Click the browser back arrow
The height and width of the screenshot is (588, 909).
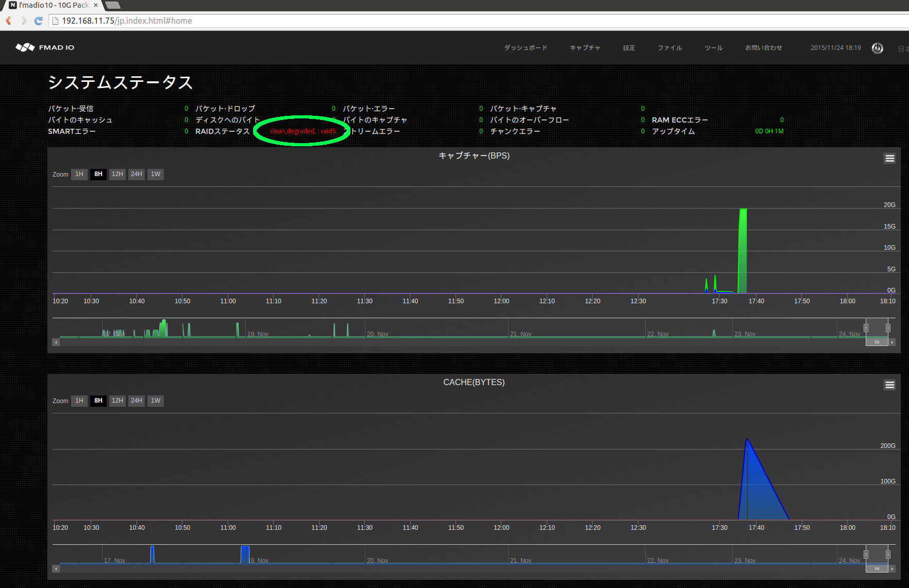coord(8,21)
